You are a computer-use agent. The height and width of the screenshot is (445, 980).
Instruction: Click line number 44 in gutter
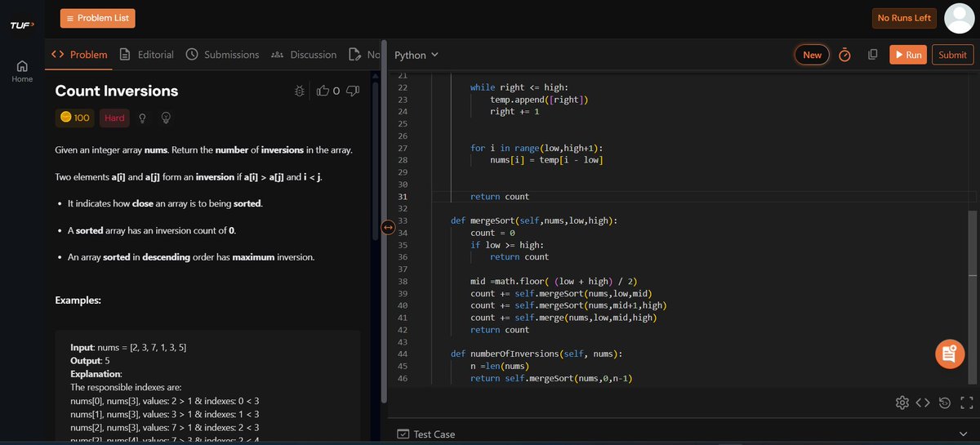coord(401,354)
